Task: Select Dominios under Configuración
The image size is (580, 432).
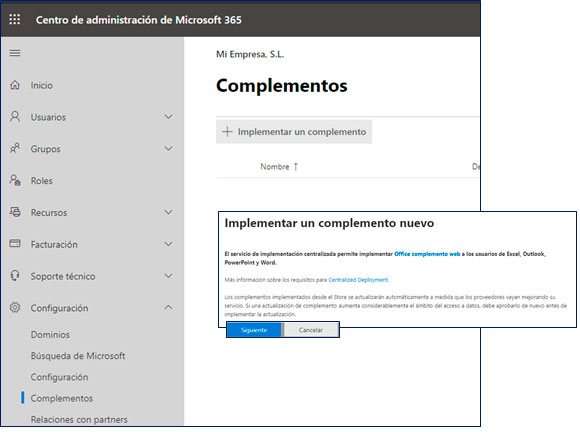Action: tap(50, 334)
